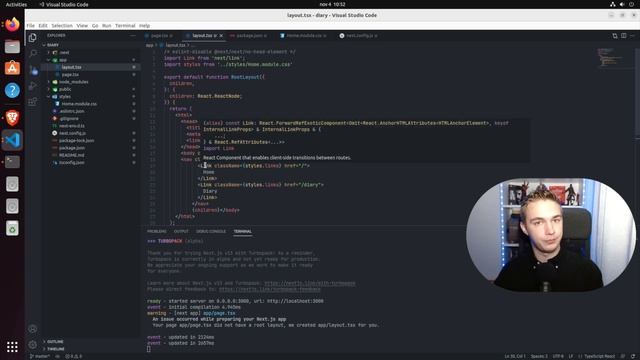This screenshot has width=640, height=360.
Task: Open Home.module.css in the explorer tree
Action: tap(79, 104)
